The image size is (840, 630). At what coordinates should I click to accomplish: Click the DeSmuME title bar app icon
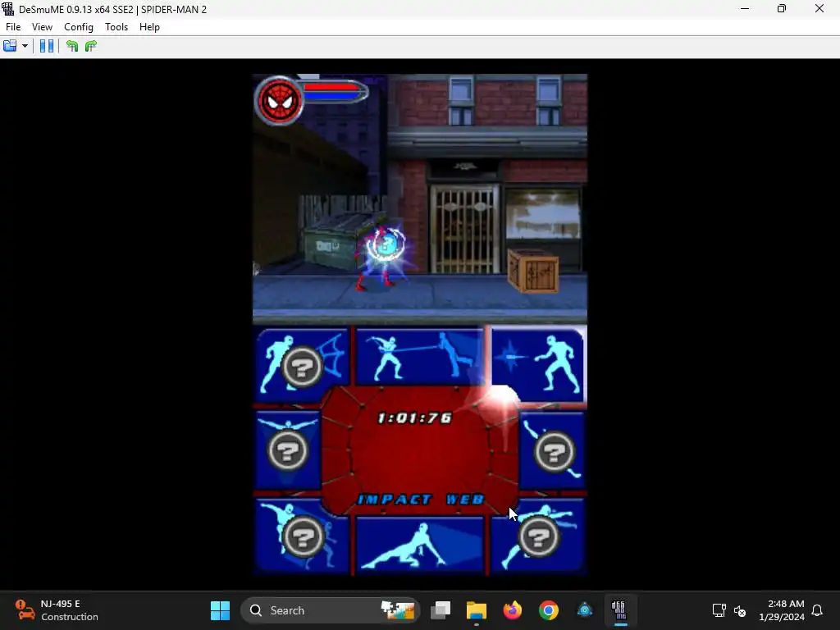click(8, 9)
